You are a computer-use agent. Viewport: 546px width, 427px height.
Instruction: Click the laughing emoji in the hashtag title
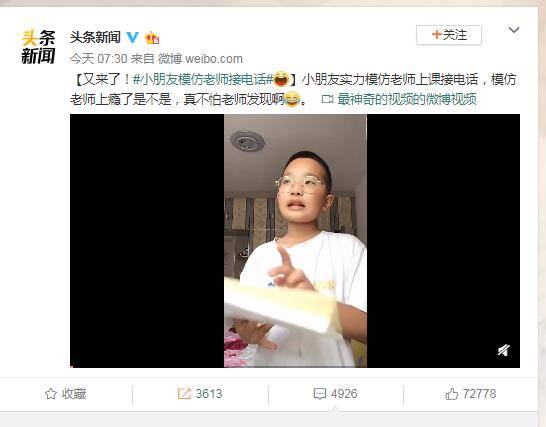coord(281,79)
